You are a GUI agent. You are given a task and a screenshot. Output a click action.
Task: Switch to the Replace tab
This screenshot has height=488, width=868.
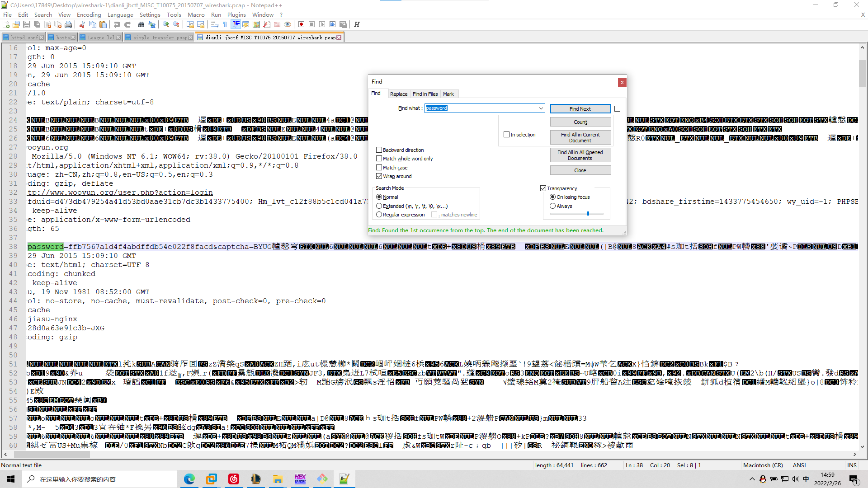click(399, 94)
